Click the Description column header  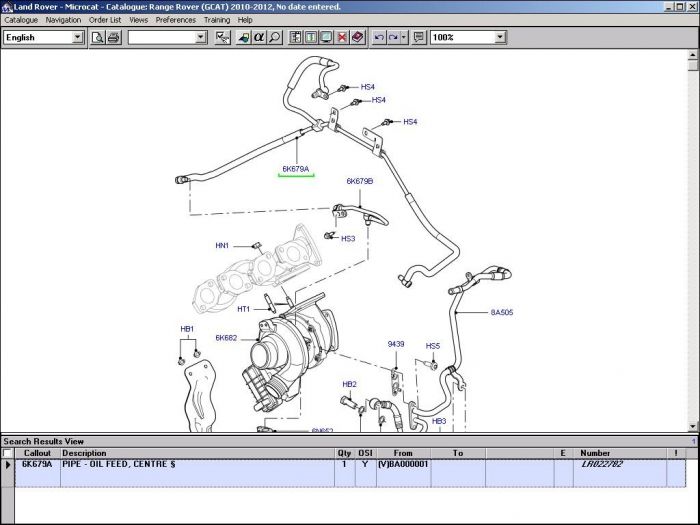197,453
